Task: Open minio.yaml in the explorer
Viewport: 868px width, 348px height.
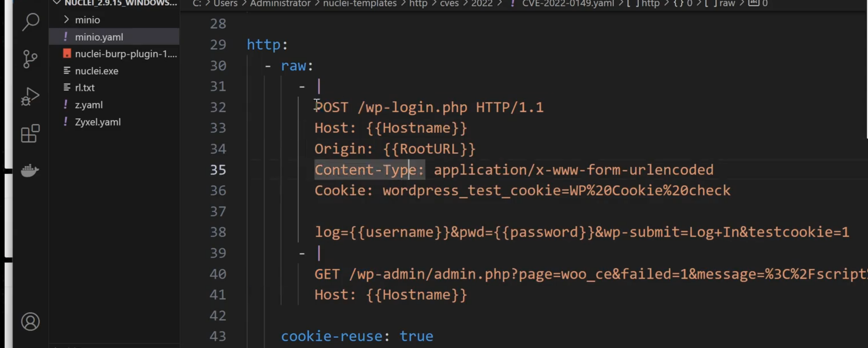Action: (99, 37)
